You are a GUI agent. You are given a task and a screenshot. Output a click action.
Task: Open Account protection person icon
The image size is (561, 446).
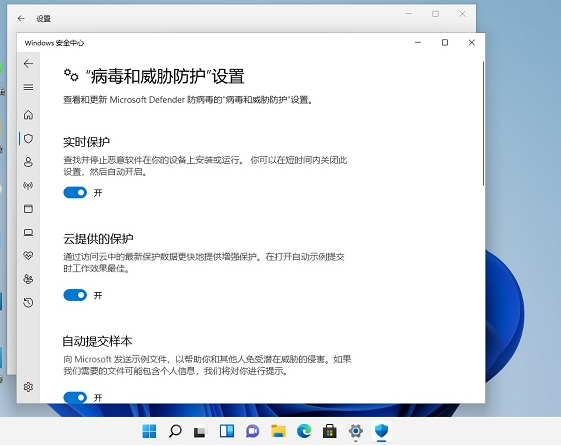tap(28, 162)
